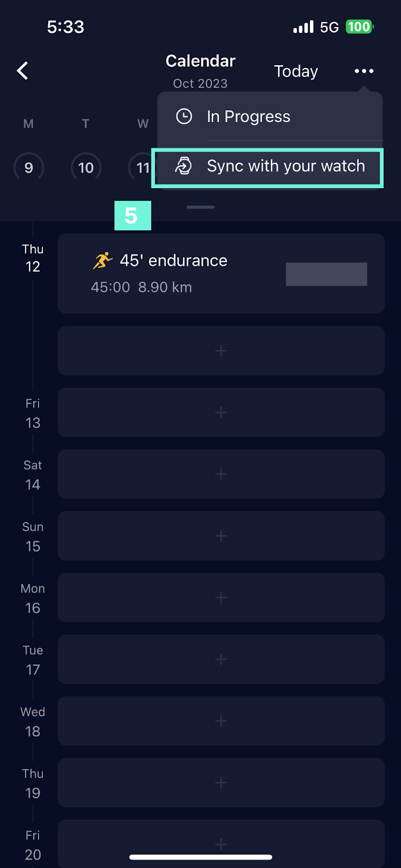Viewport: 401px width, 868px height.
Task: Tap plus icon on Friday 13 row
Action: (221, 413)
